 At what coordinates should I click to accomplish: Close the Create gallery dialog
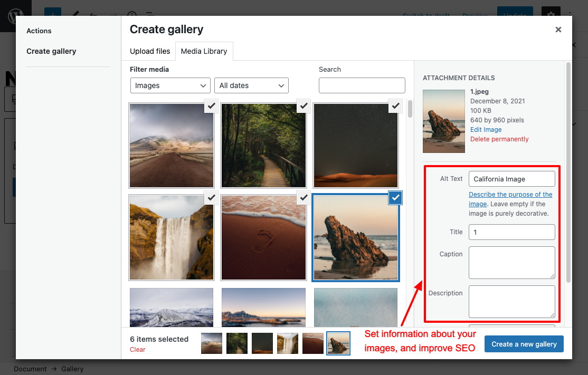point(558,30)
